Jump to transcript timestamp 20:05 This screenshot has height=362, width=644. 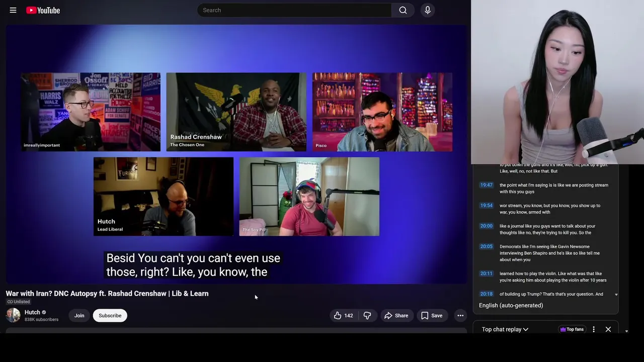(x=486, y=247)
